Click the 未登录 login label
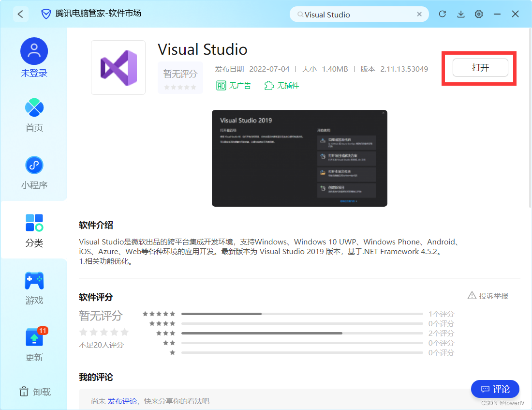Image resolution: width=532 pixels, height=410 pixels. click(34, 73)
